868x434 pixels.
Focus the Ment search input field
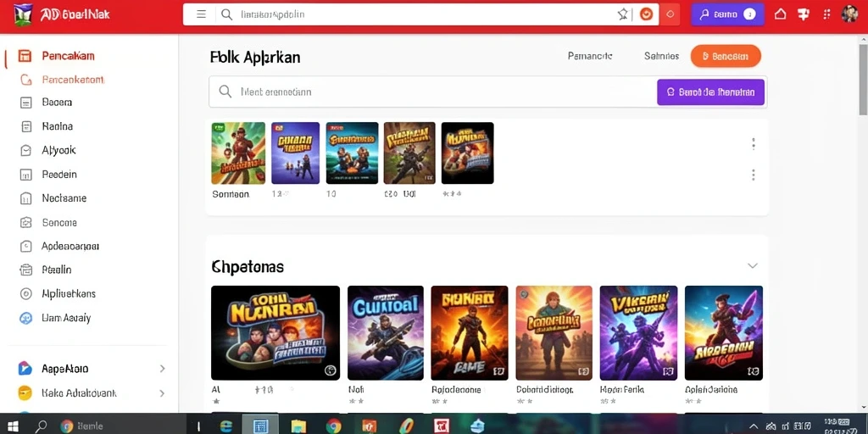click(433, 92)
